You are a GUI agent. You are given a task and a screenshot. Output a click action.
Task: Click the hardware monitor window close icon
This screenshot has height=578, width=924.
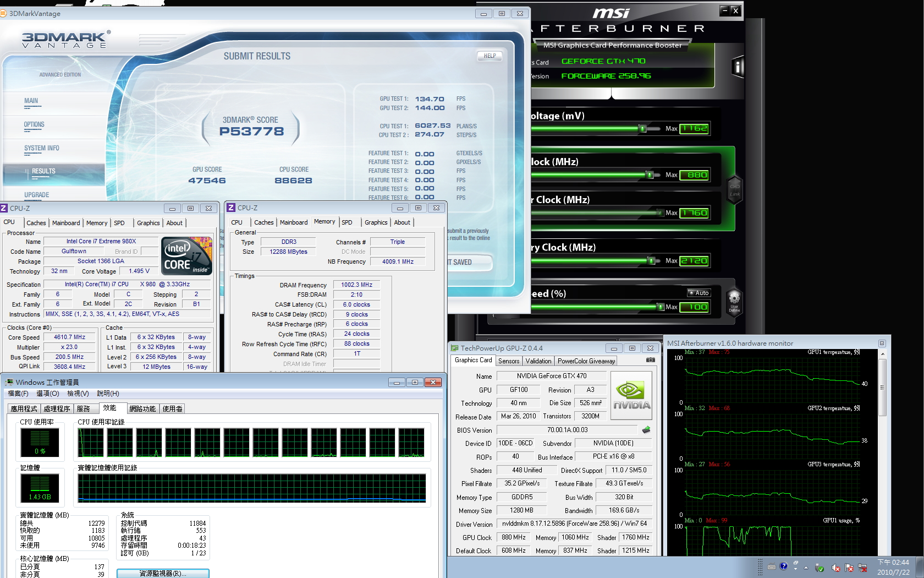tap(882, 343)
